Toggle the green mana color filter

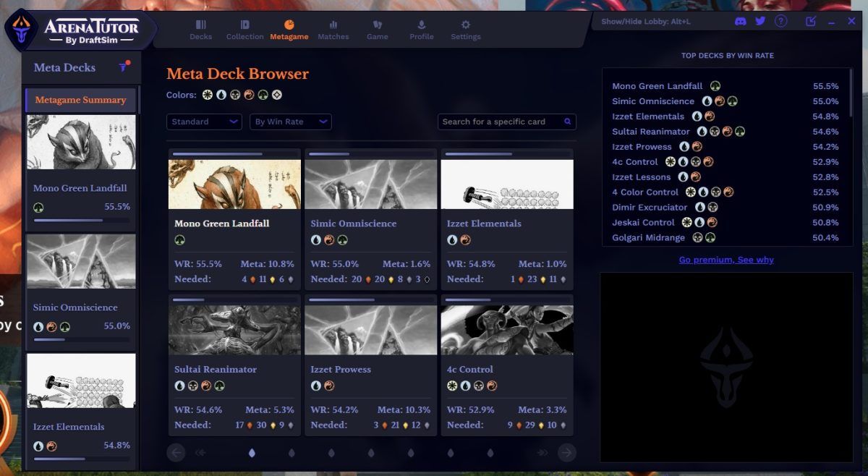(263, 95)
